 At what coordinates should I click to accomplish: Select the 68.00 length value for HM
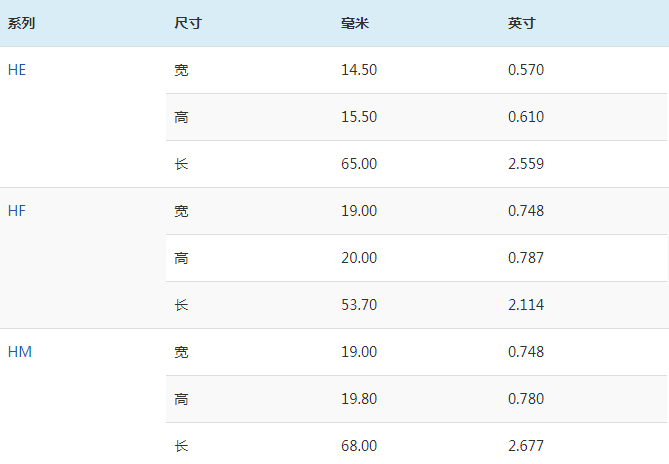coord(359,446)
